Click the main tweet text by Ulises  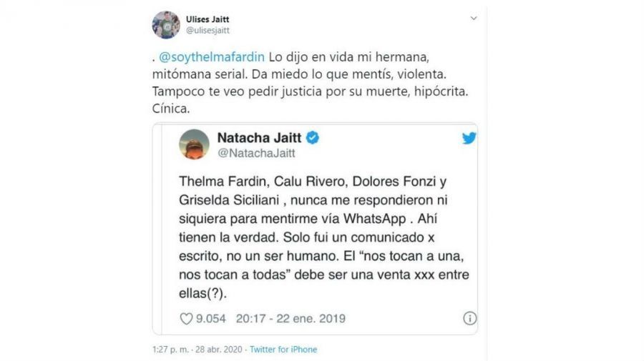tap(310, 82)
